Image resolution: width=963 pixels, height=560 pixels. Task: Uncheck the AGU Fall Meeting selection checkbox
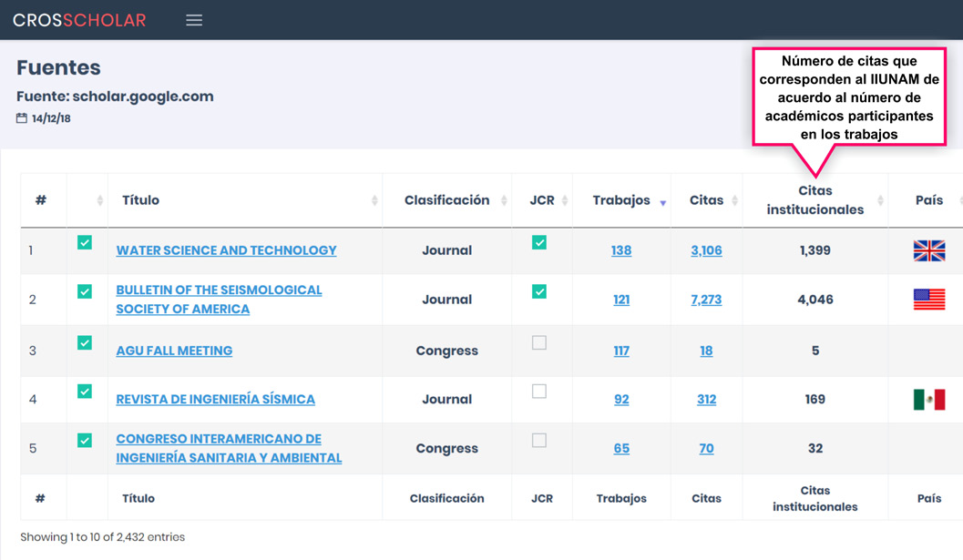[85, 342]
